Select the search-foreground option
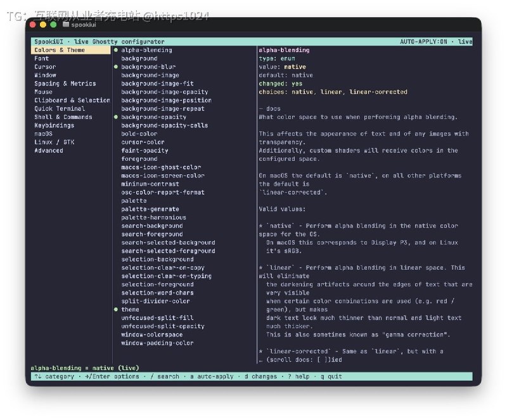Viewport: 507px width, 420px height. 152,234
